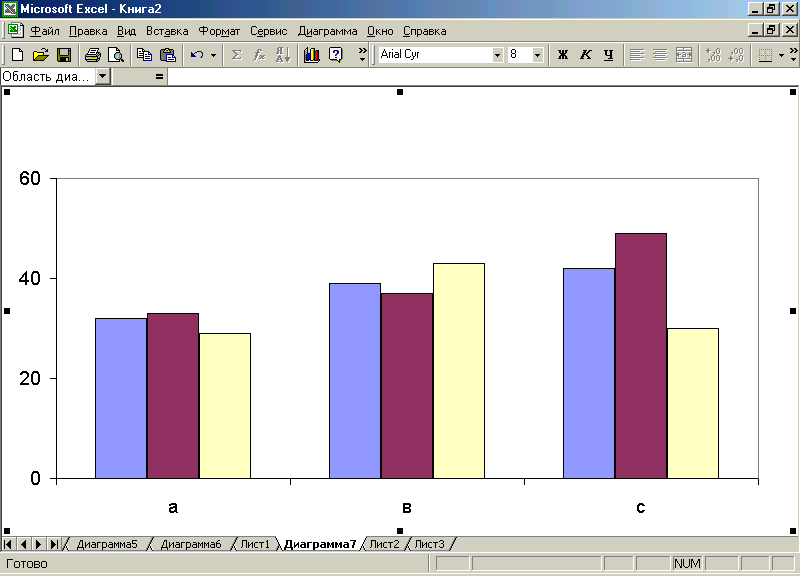Open the Вид menu
The width and height of the screenshot is (800, 576).
(x=127, y=31)
